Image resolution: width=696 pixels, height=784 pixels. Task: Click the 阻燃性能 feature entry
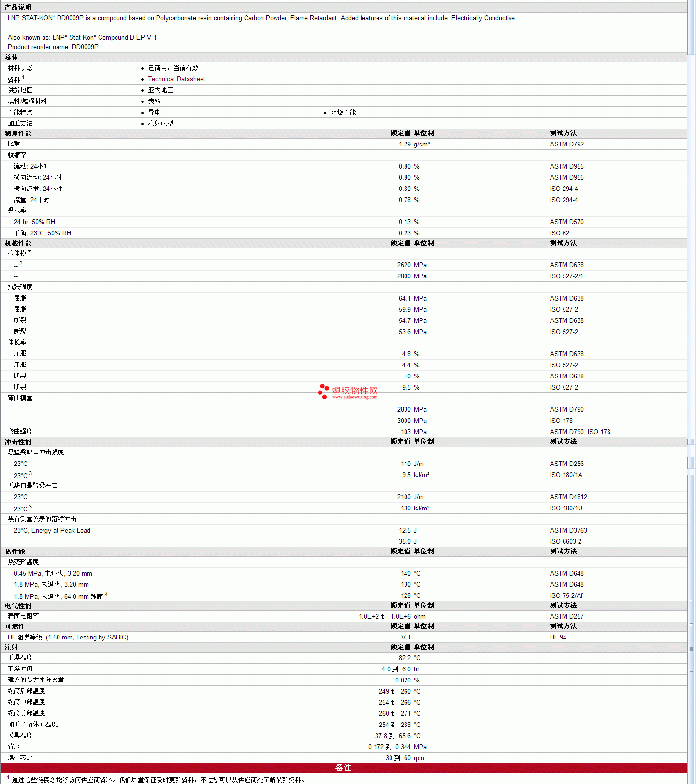point(343,112)
